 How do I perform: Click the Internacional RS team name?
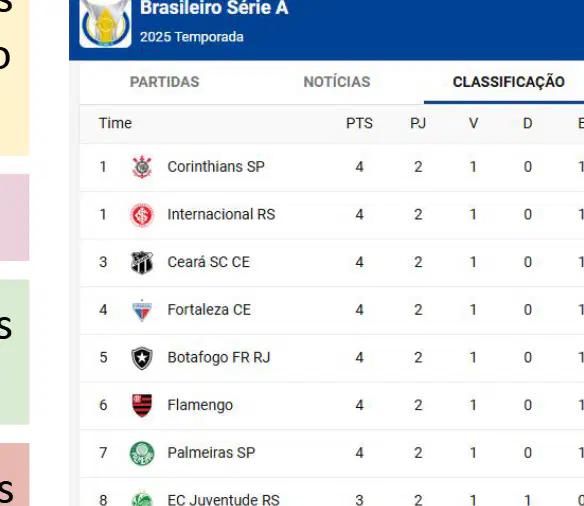coord(221,214)
